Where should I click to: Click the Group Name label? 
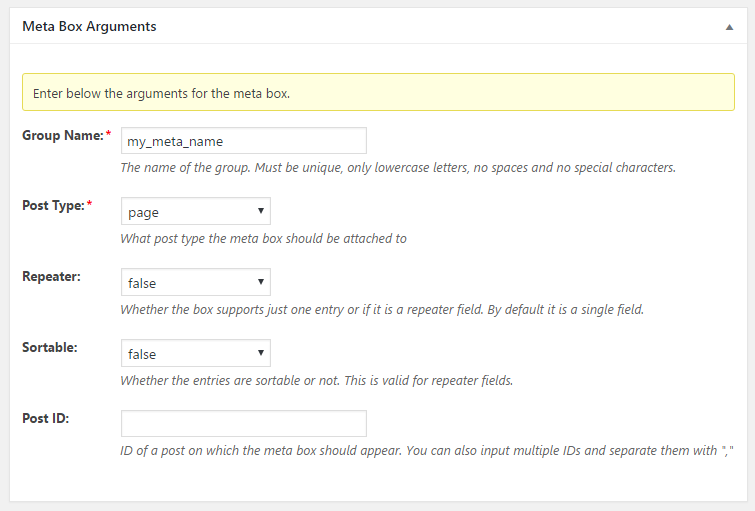click(x=63, y=135)
